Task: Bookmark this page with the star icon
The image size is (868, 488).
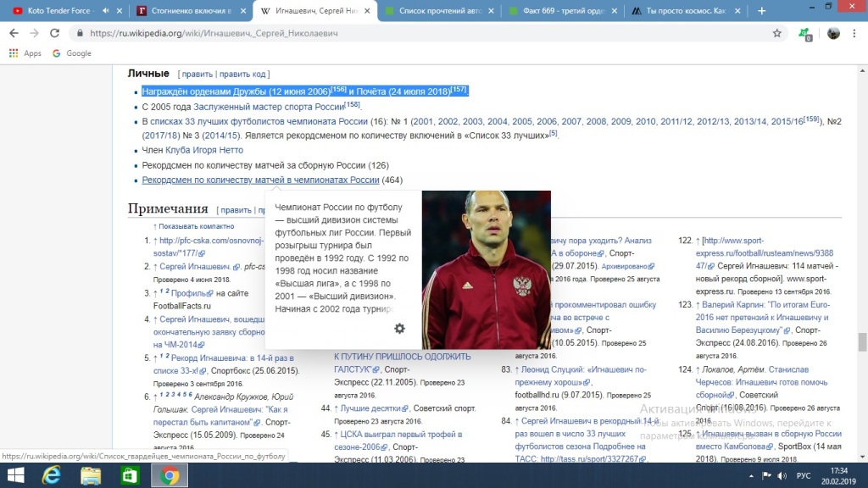Action: point(777,33)
